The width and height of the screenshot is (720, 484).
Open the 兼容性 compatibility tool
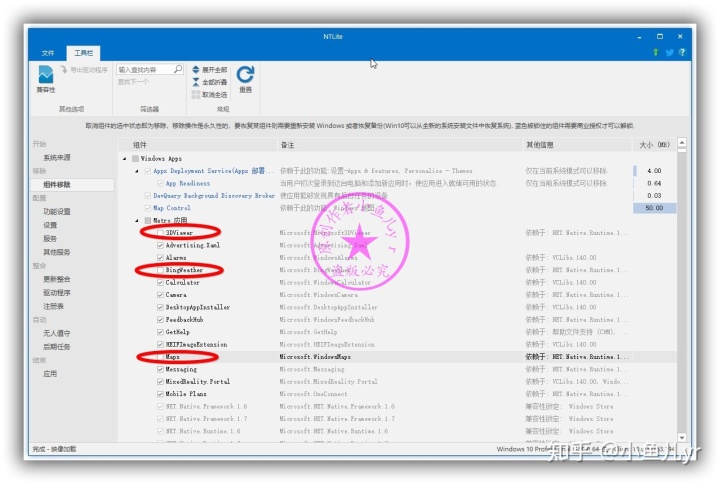coord(45,79)
